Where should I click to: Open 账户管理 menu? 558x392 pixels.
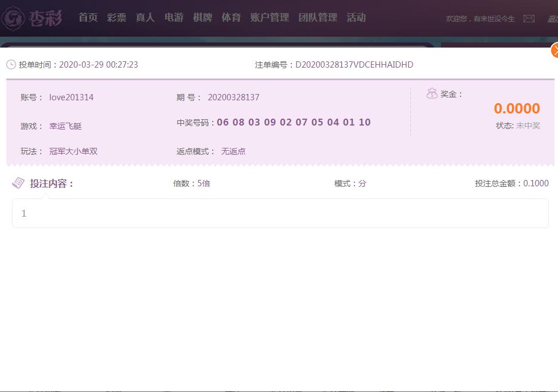click(270, 18)
